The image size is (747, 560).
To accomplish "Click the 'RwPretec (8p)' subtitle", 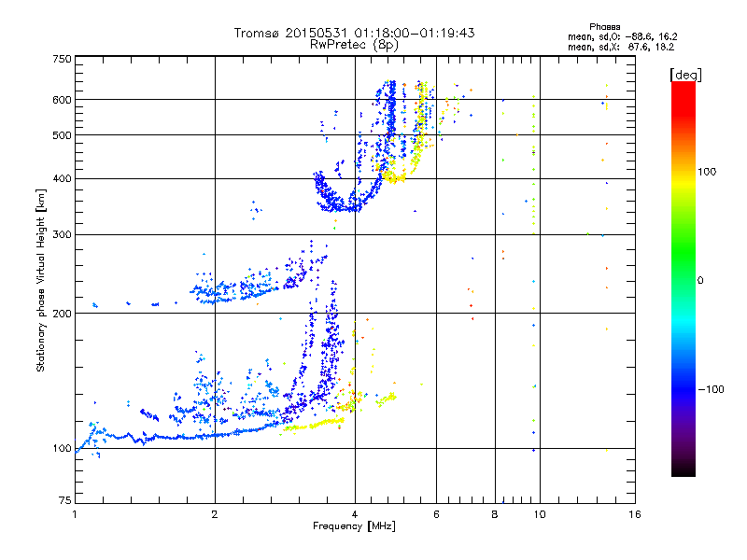I will pyautogui.click(x=354, y=45).
